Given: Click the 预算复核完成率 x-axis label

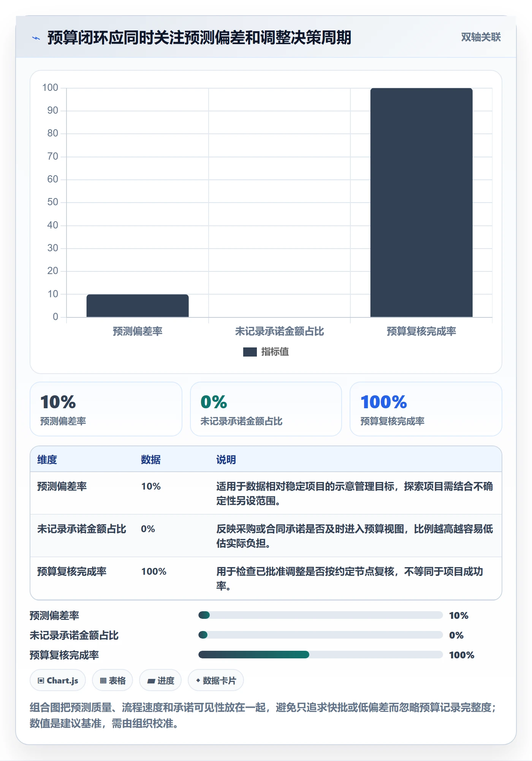Looking at the screenshot, I should [421, 331].
